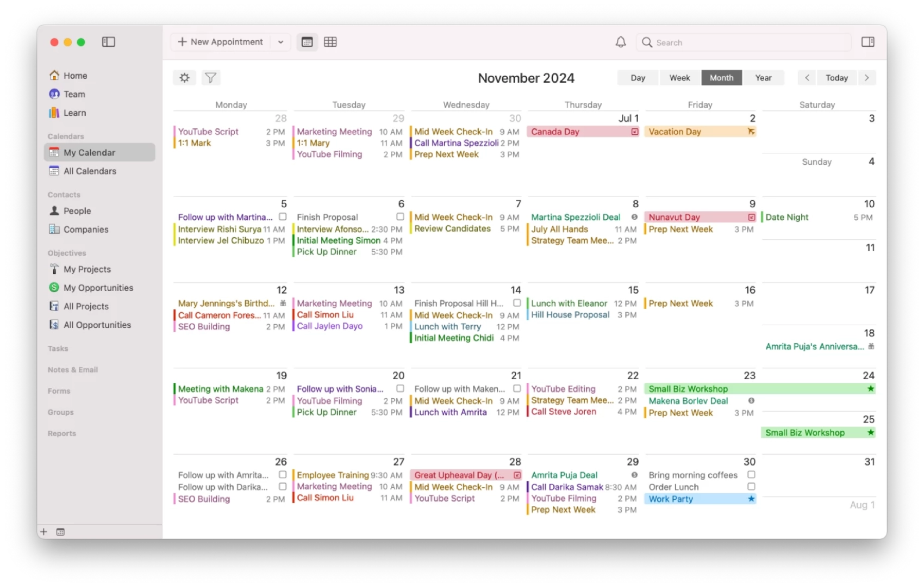Select the Month view tab
Screen dimensions: 924x583
722,78
